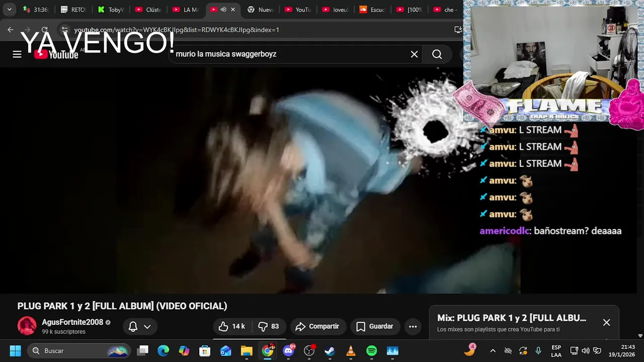Click the '99 k suscriptores' text
Screen dimensions: 644x362
(64, 332)
